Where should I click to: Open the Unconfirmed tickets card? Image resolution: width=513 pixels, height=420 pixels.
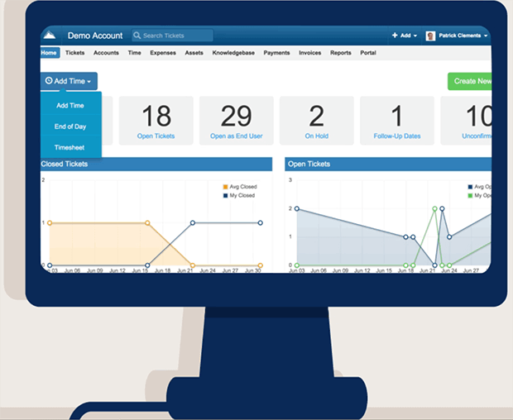coord(466,121)
